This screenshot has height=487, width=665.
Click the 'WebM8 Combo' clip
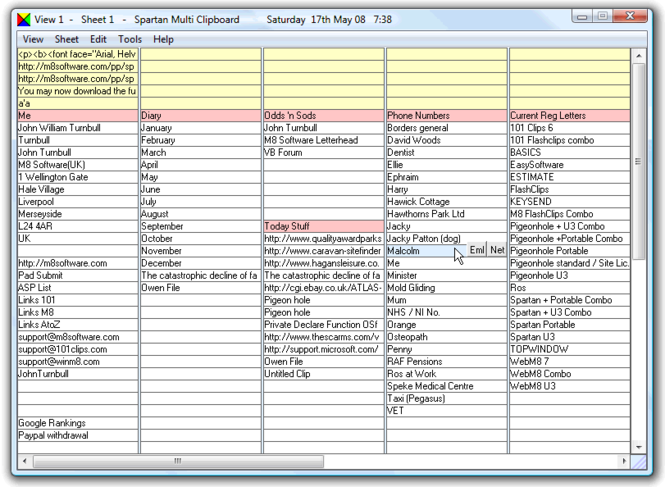(x=570, y=374)
